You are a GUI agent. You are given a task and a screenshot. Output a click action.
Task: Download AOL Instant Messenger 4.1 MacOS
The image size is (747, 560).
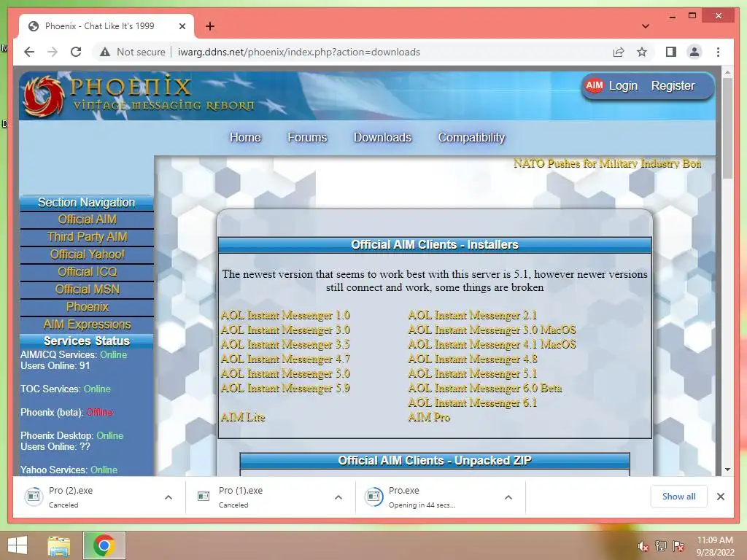click(x=492, y=344)
